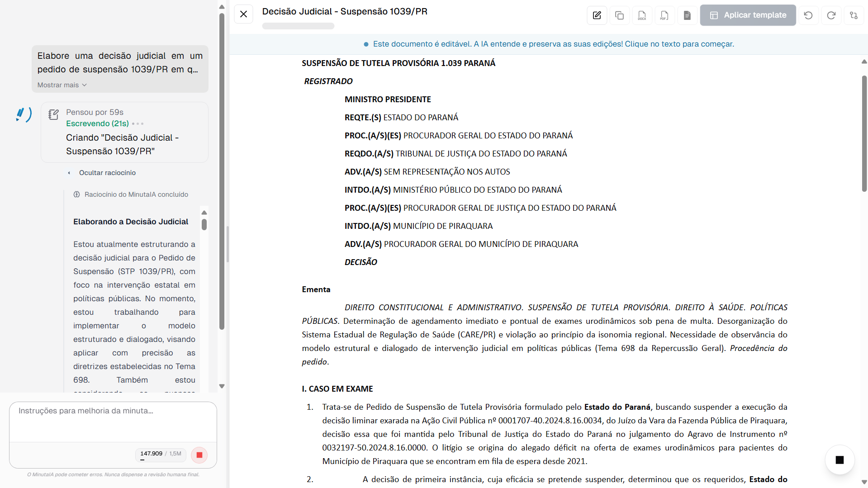Viewport: 868px width, 488px height.
Task: Click ADV.(A/S) SEM REPRESENTAÇÃO NOS AUTOS line
Action: [427, 172]
